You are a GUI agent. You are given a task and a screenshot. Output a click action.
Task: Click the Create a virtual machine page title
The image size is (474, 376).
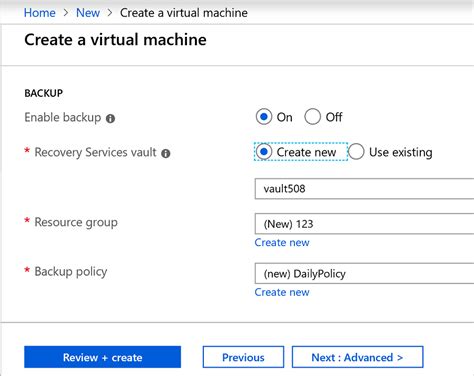(x=115, y=40)
